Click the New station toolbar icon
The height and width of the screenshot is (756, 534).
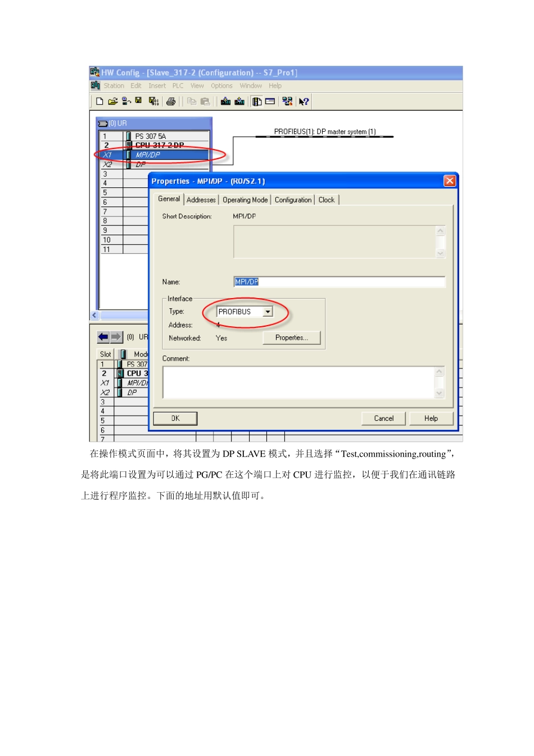99,101
